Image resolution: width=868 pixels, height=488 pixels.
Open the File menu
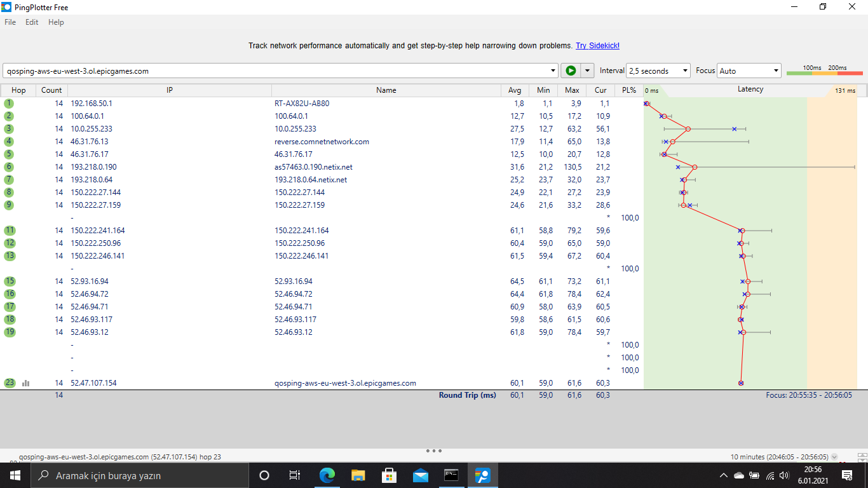tap(10, 22)
